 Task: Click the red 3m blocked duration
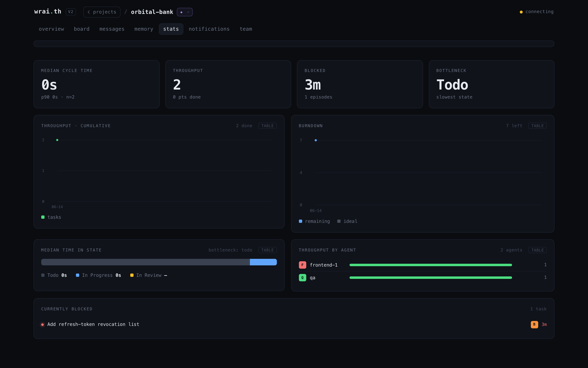tap(544, 324)
